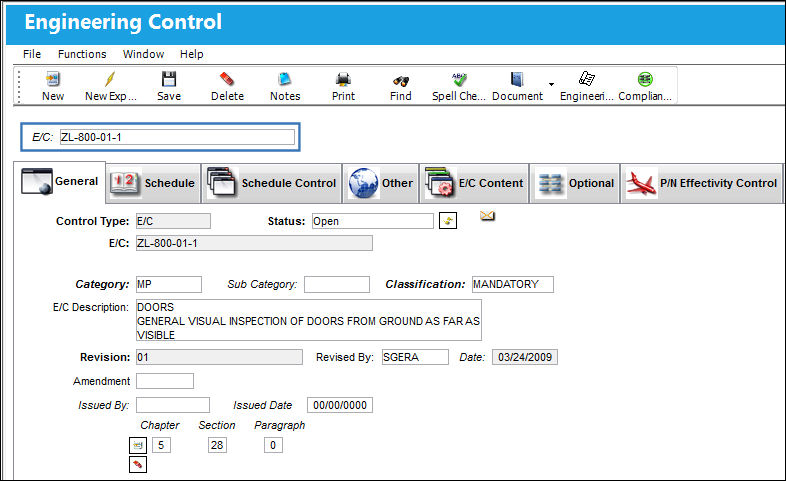
Task: Open the Functions menu
Action: point(82,54)
